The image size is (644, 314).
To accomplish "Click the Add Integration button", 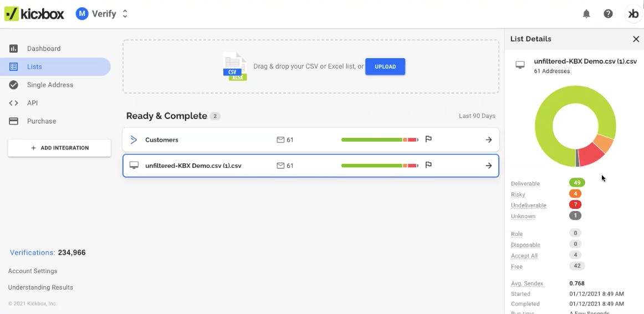I will point(59,148).
